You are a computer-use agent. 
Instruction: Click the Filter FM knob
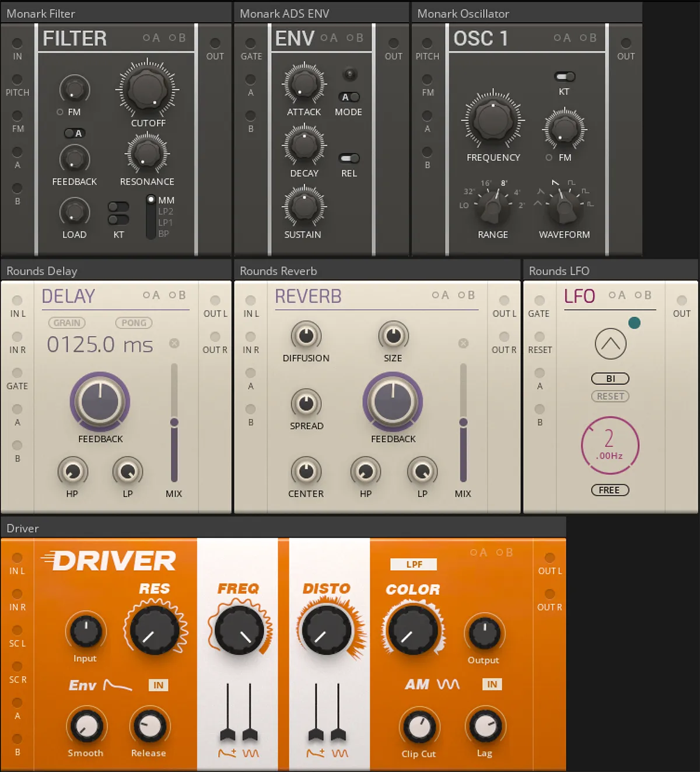pyautogui.click(x=74, y=89)
